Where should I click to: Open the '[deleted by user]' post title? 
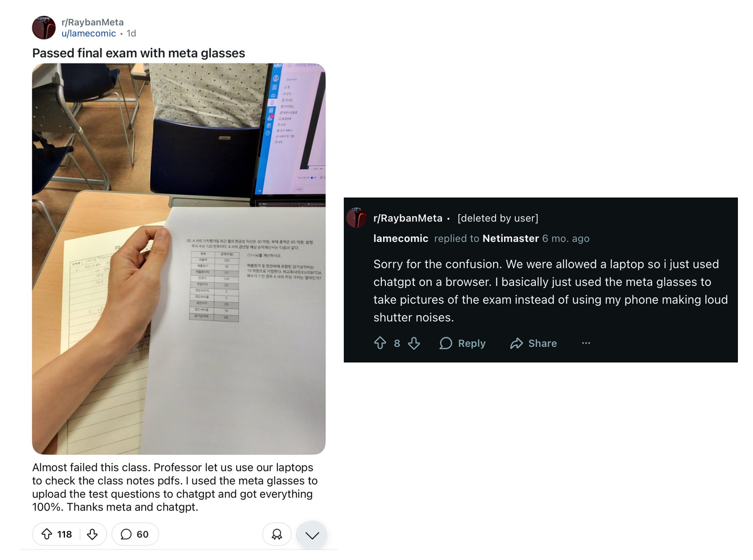pos(498,218)
